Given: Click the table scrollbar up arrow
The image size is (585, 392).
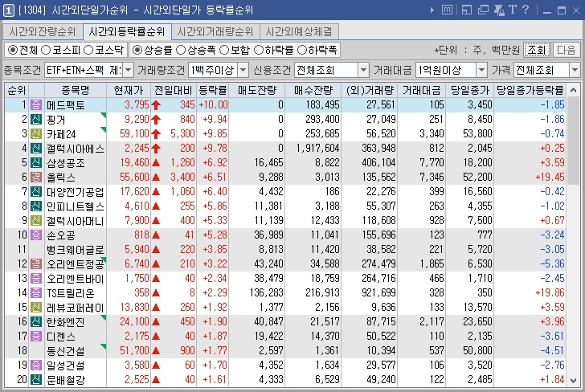Looking at the screenshot, I should click(574, 90).
